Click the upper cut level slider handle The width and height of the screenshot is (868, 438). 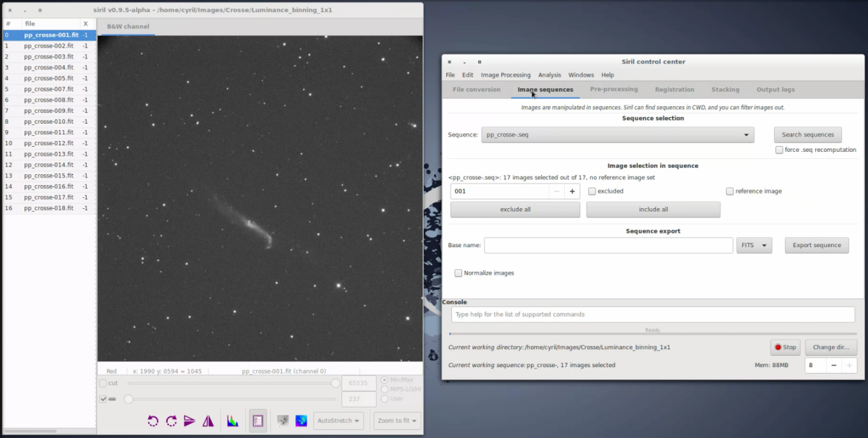[336, 383]
